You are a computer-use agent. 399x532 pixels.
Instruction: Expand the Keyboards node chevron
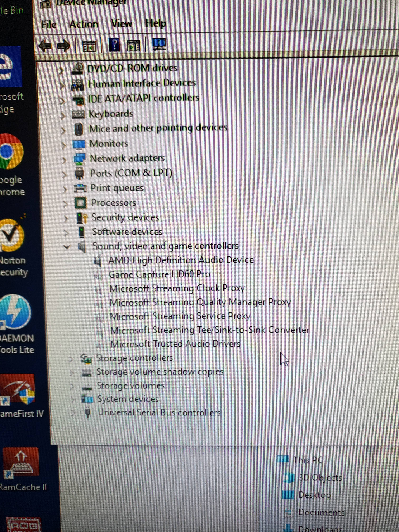63,116
